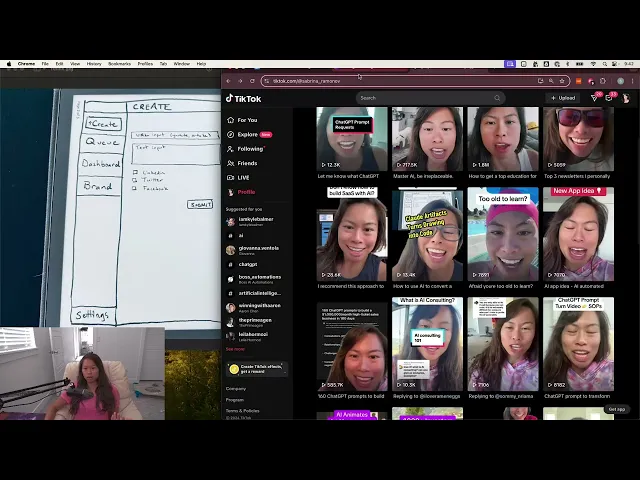Open the File menu
This screenshot has width=640, height=480.
[45, 64]
